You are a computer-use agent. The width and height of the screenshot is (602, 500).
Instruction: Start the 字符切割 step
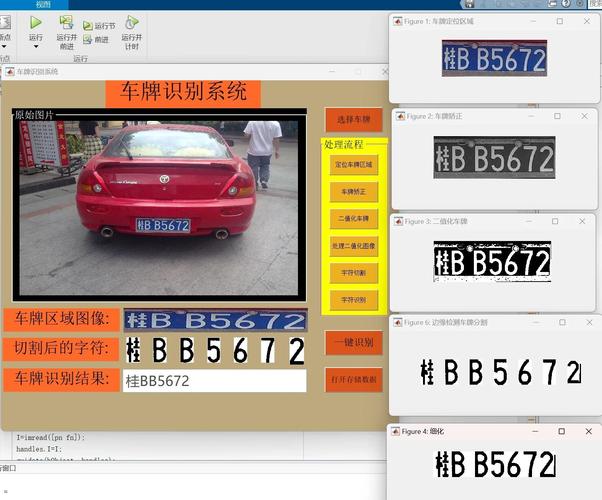(x=353, y=272)
